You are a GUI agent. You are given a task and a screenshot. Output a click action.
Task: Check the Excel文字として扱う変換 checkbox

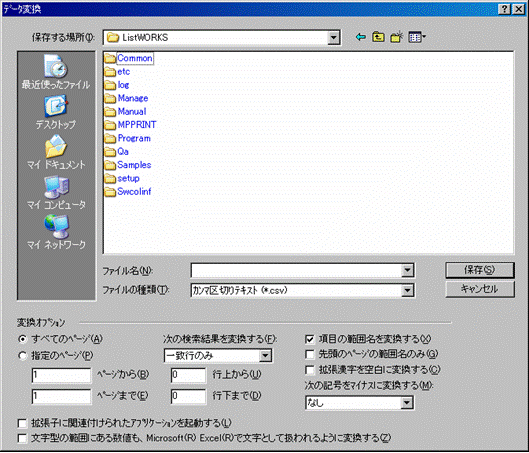[x=22, y=438]
